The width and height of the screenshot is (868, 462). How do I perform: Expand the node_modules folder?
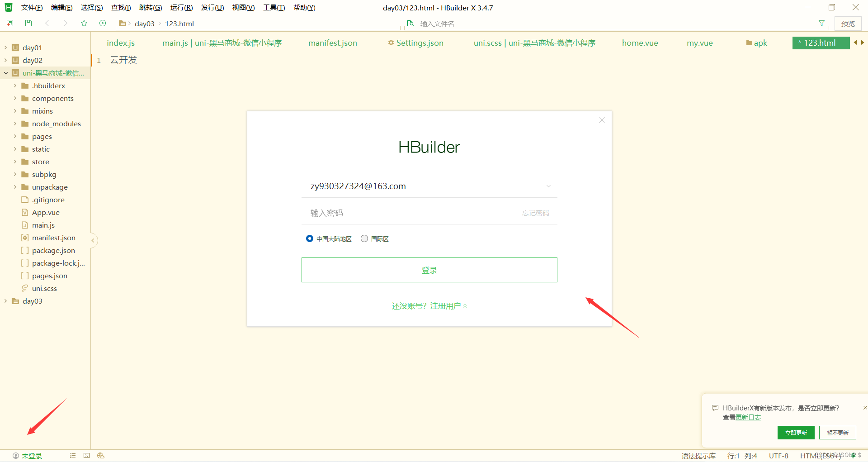tap(15, 124)
